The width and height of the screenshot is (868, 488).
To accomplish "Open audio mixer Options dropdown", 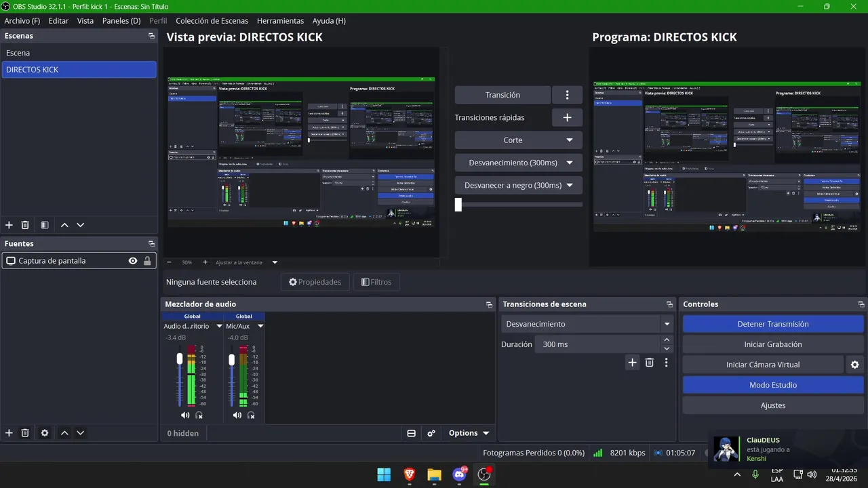I will click(469, 433).
